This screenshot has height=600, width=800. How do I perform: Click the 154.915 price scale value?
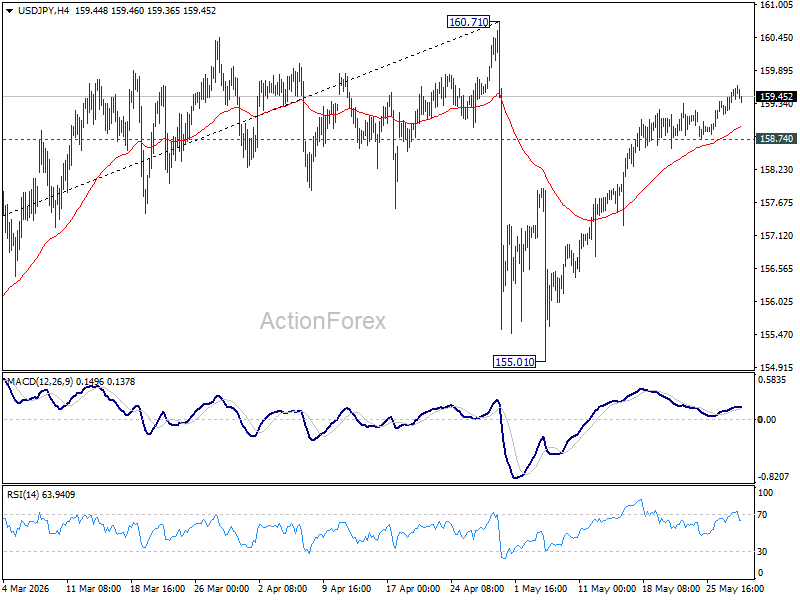point(777,367)
